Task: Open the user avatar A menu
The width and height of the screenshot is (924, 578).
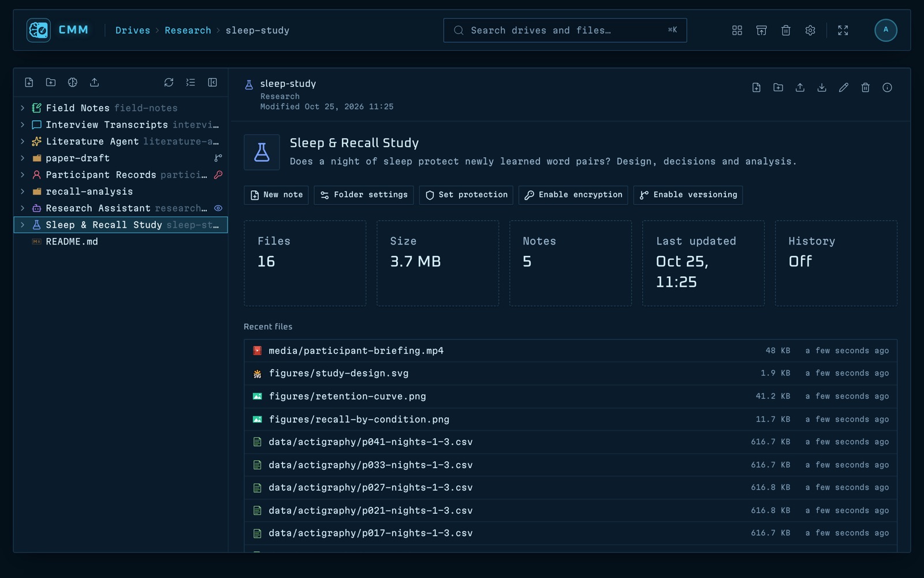Action: [x=885, y=30]
